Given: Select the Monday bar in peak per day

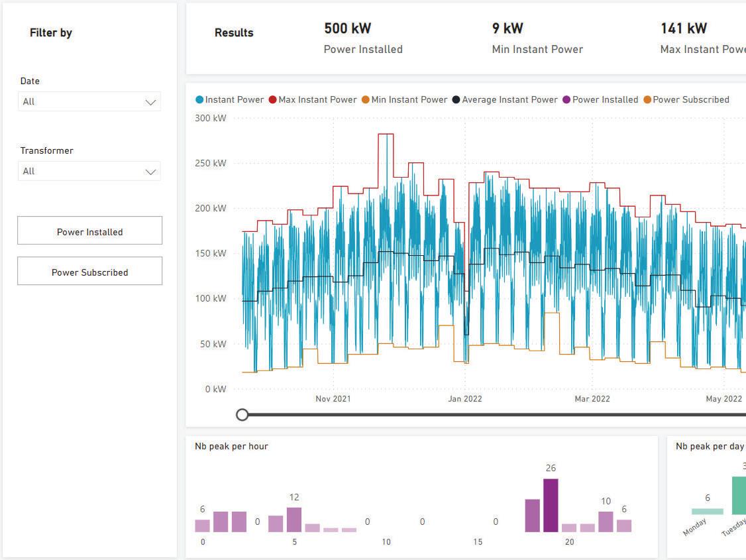Looking at the screenshot, I should click(x=707, y=512).
